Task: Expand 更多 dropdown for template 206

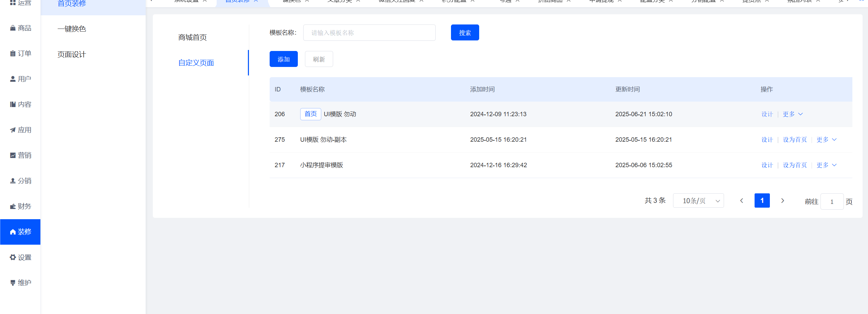Action: click(793, 114)
